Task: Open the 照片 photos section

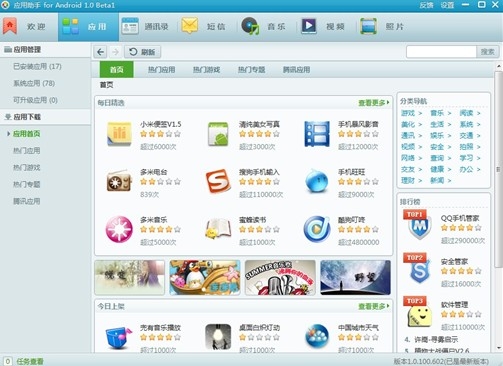Action: 382,27
